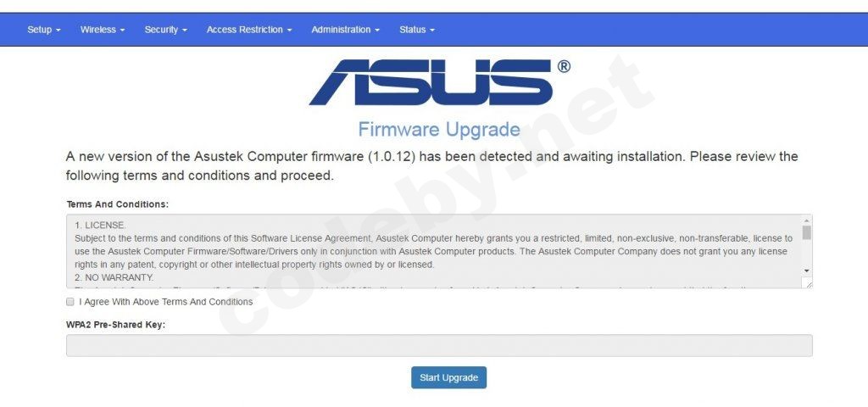Focus the WPA2 Pre-Shared Key field
868x407 pixels.
[x=439, y=345]
